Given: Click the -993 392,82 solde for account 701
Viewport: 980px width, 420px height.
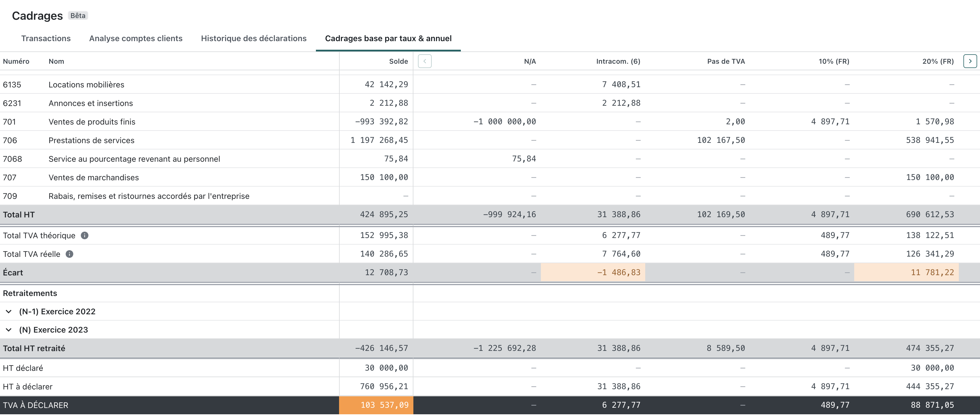Looking at the screenshot, I should [x=381, y=122].
